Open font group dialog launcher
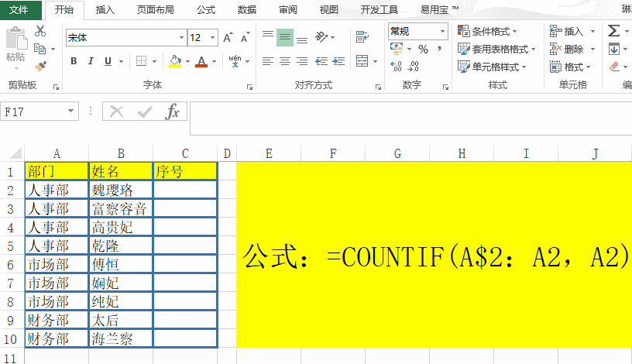The height and width of the screenshot is (364, 632). tap(250, 87)
